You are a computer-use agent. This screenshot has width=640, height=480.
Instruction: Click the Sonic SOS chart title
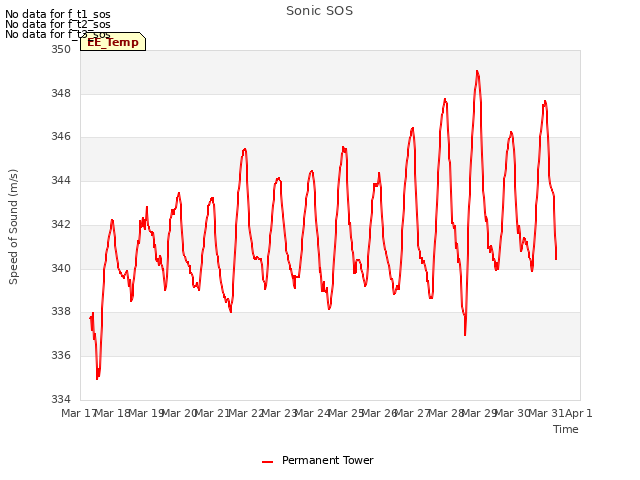319,11
